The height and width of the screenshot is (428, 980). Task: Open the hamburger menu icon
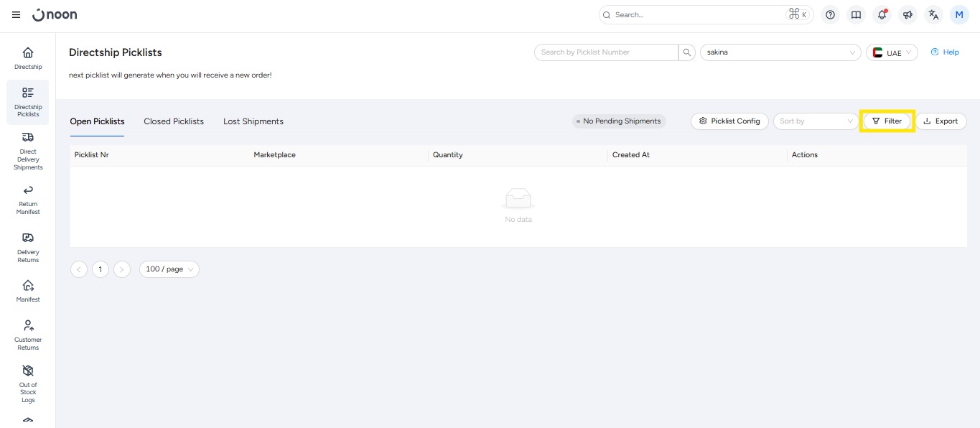16,14
